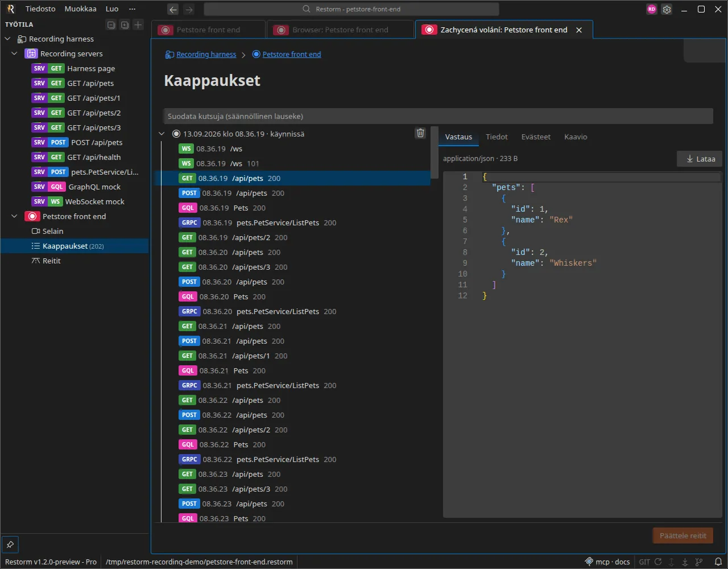Click the mcp · docs status entry
The image size is (728, 569).
click(607, 562)
